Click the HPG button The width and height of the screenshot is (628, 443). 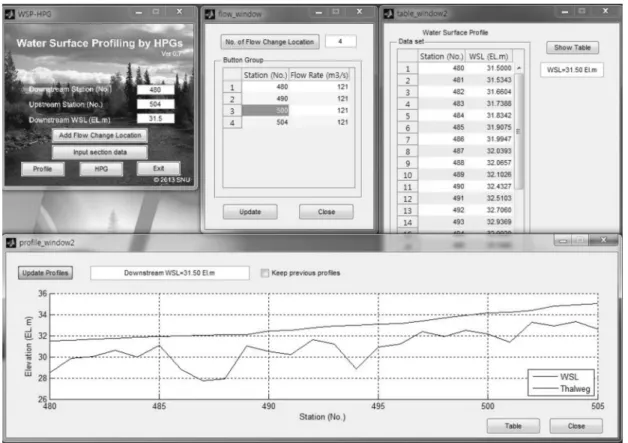pyautogui.click(x=101, y=169)
